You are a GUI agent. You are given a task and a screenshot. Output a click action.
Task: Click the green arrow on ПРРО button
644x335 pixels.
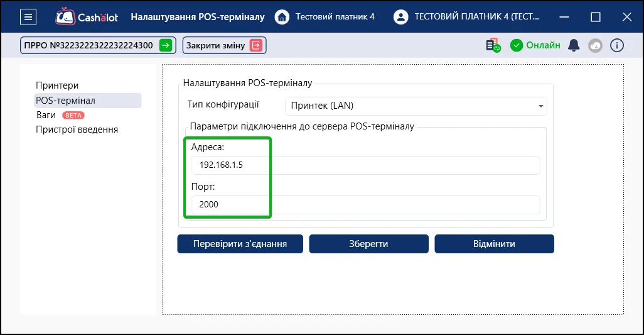click(166, 45)
